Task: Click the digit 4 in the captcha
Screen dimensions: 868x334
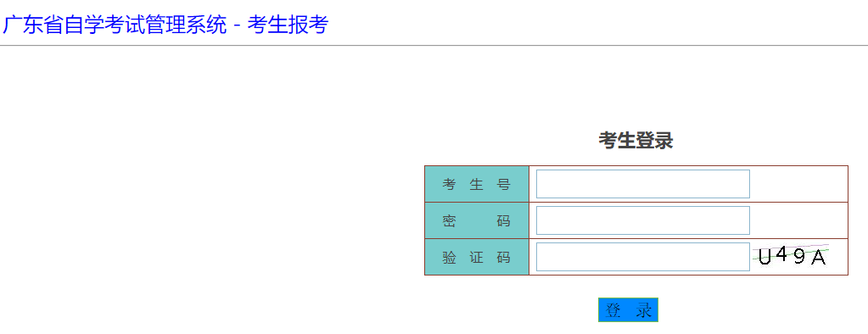Action: [x=781, y=254]
